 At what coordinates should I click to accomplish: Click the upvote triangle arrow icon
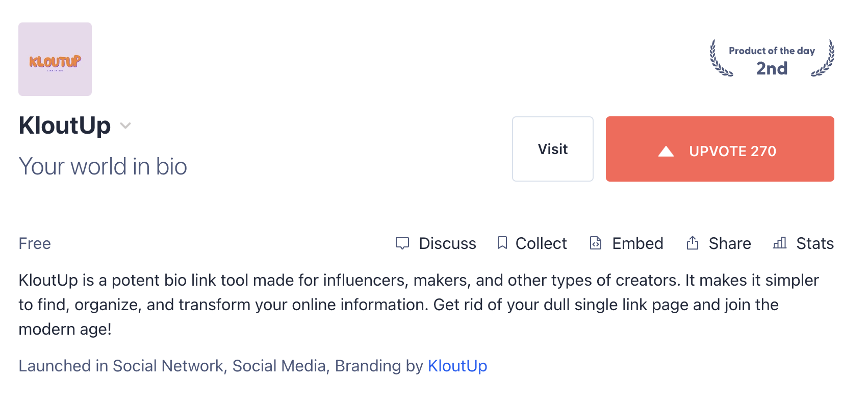[666, 151]
